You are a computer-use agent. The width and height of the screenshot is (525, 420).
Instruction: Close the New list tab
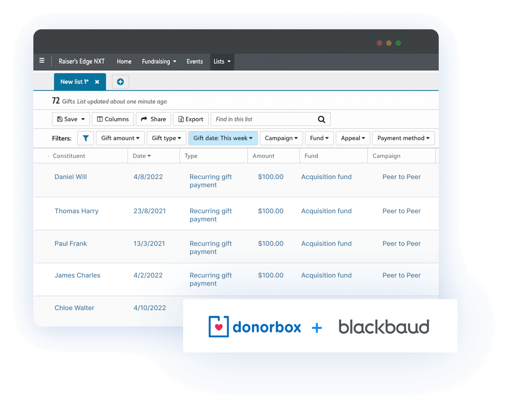[x=97, y=82]
